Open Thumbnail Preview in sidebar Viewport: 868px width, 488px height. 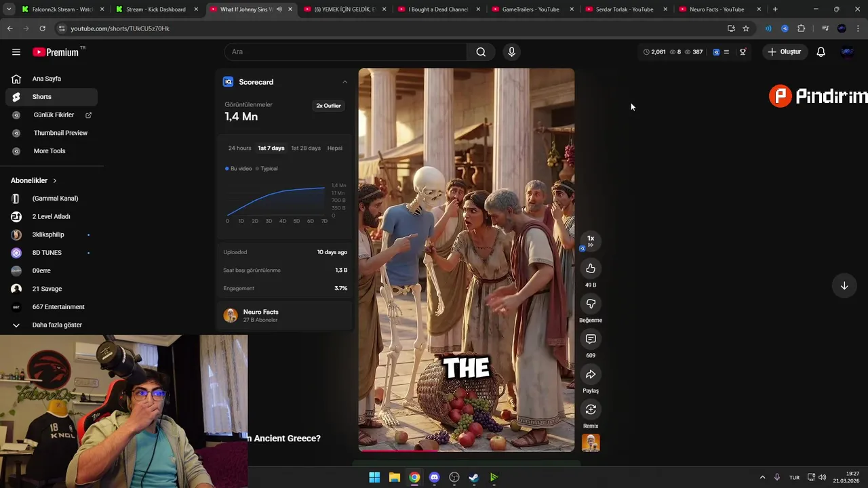pos(52,133)
